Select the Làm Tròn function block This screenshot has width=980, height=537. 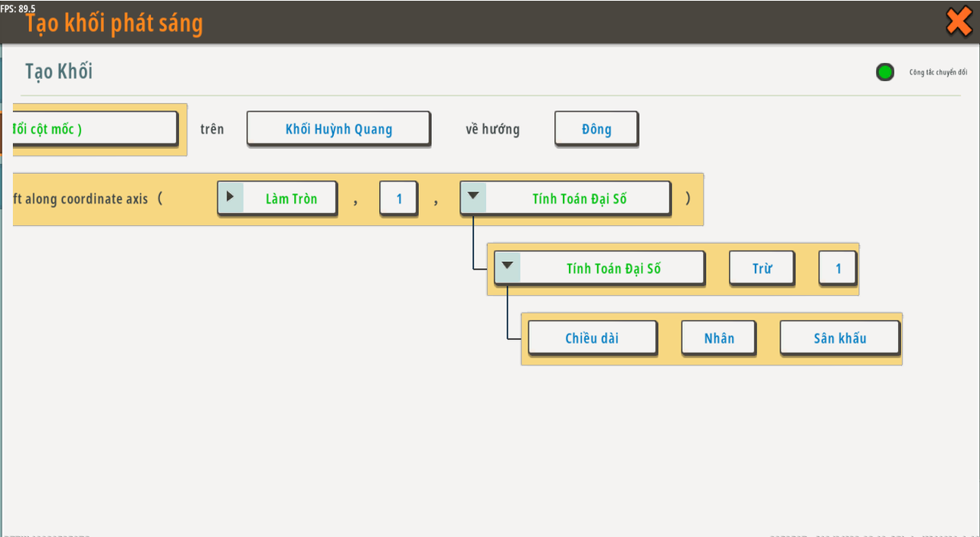[291, 198]
